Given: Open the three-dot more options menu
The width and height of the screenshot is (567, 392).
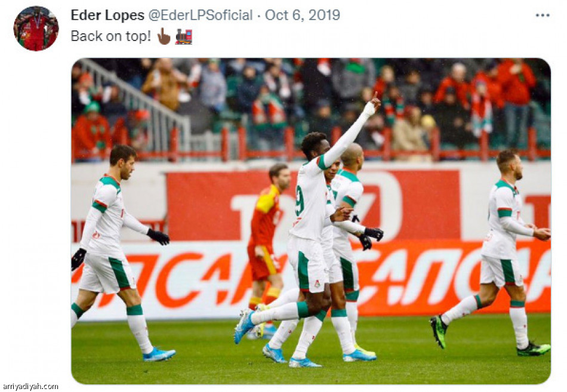Looking at the screenshot, I should coord(543,15).
